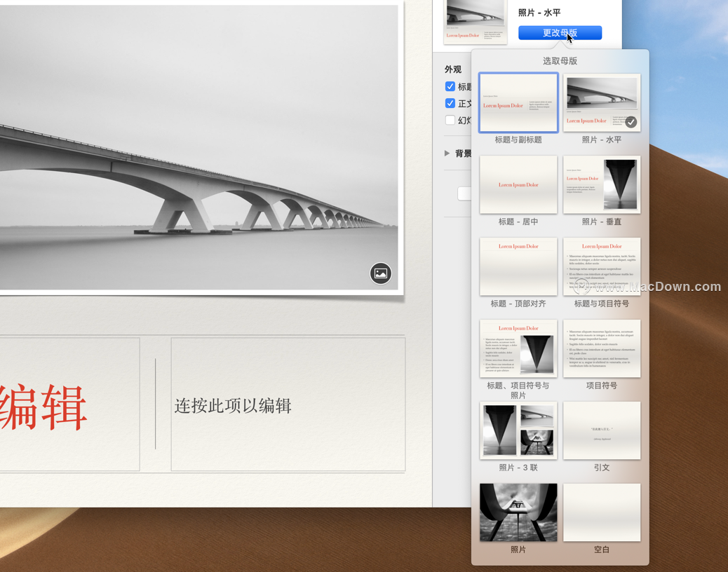728x572 pixels.
Task: Click the 选取母版 popover heading
Action: [x=560, y=61]
